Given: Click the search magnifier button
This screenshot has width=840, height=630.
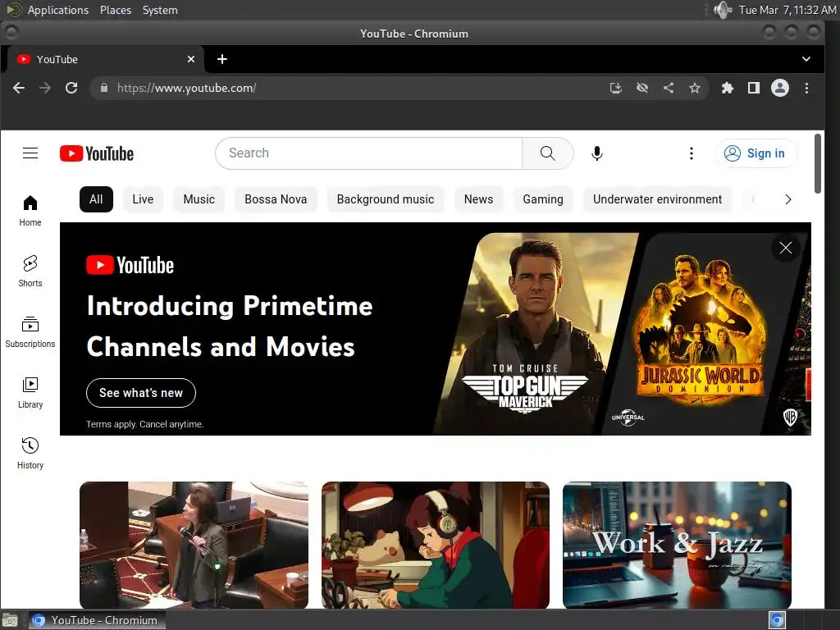Looking at the screenshot, I should click(547, 153).
